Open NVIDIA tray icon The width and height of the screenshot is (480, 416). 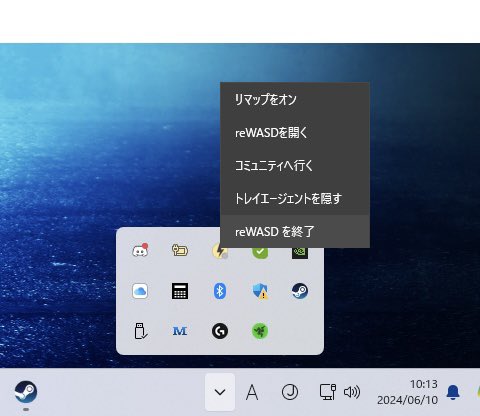coord(300,253)
